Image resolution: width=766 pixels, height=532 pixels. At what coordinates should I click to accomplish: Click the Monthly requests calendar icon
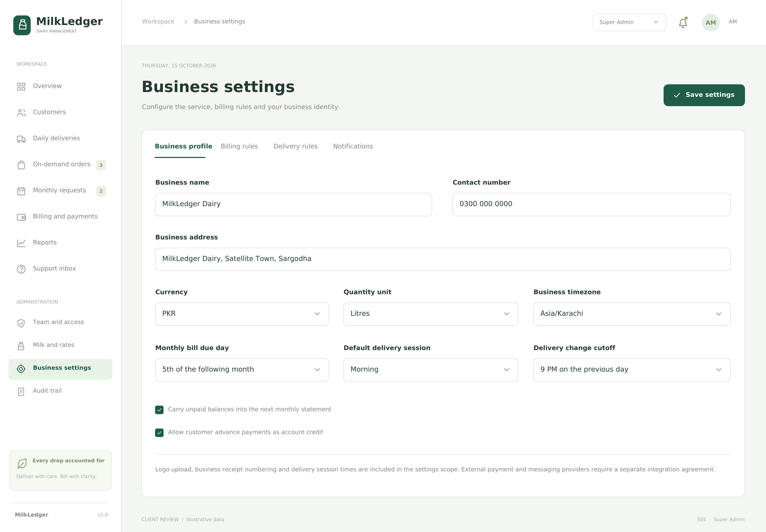pyautogui.click(x=21, y=191)
